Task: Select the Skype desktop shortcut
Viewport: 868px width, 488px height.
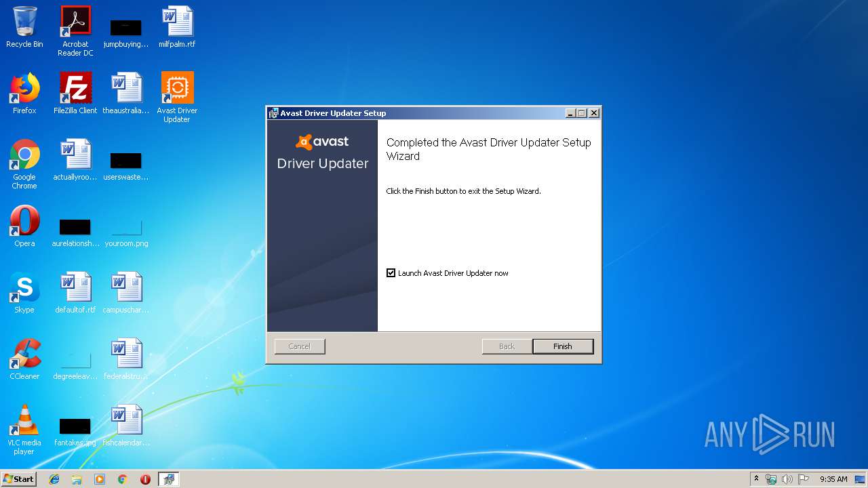Action: point(24,293)
